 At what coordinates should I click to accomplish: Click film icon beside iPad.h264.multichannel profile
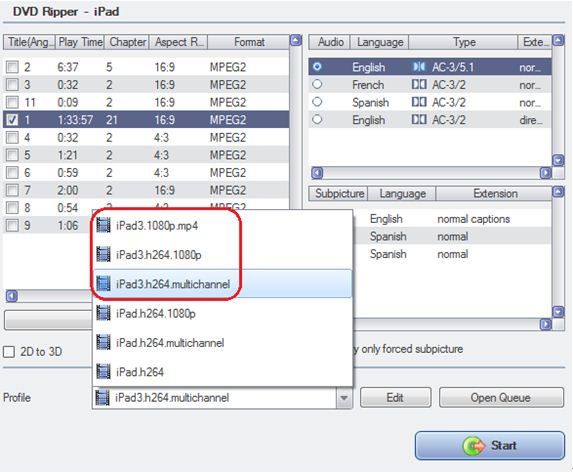pyautogui.click(x=103, y=342)
